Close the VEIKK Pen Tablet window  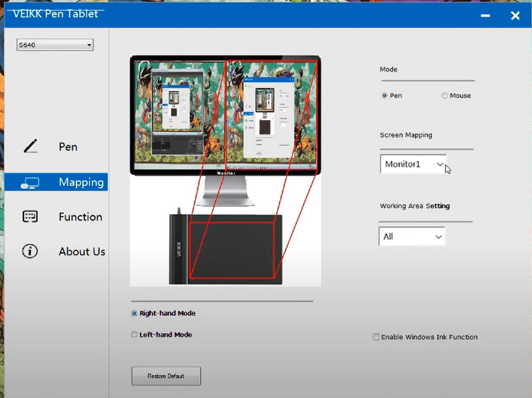(x=515, y=15)
